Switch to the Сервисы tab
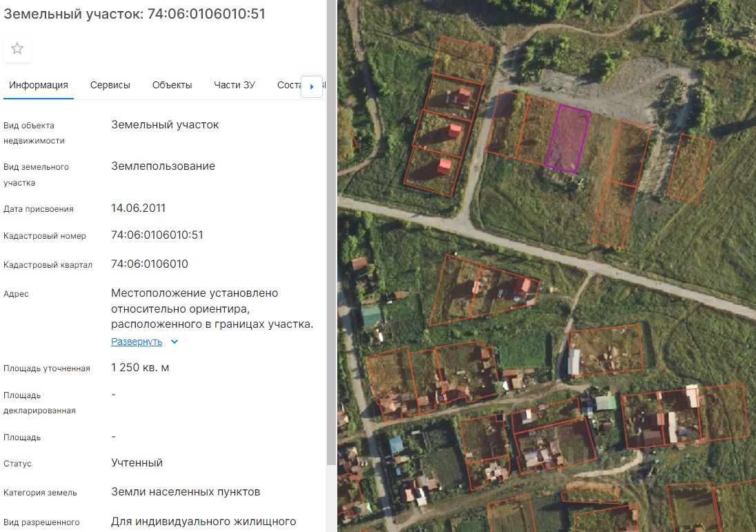The width and height of the screenshot is (756, 532). tap(110, 86)
